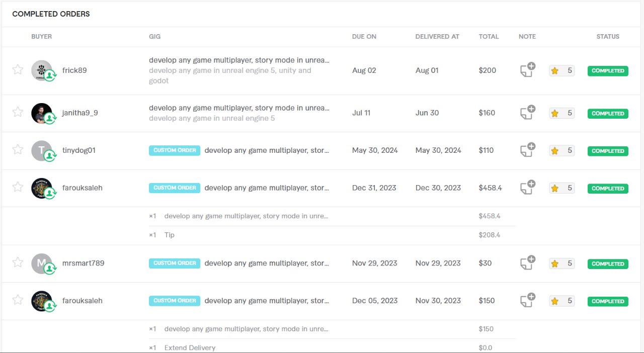Open buyer mrsmart789's username
Screen dimensions: 644x353
(83, 263)
